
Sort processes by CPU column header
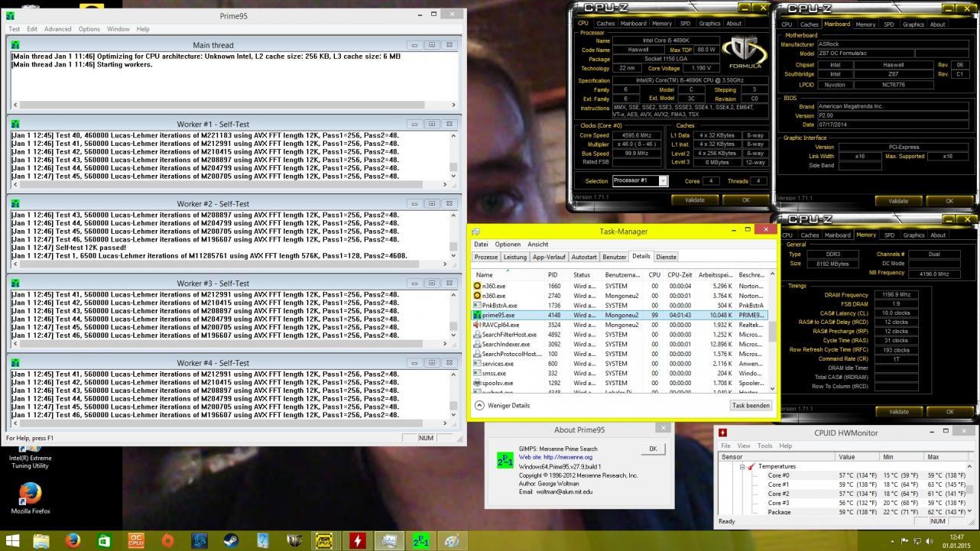[654, 274]
